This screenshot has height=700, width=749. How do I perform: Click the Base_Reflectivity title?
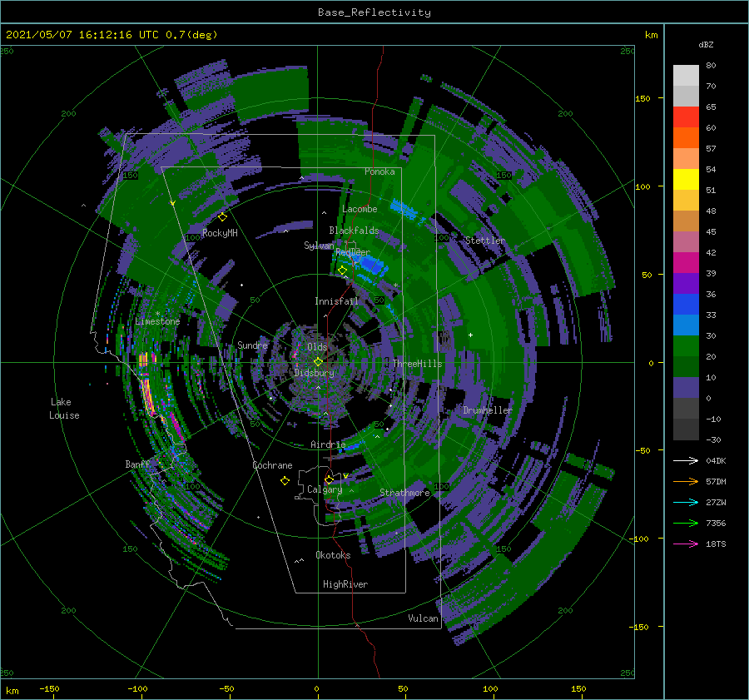click(374, 12)
